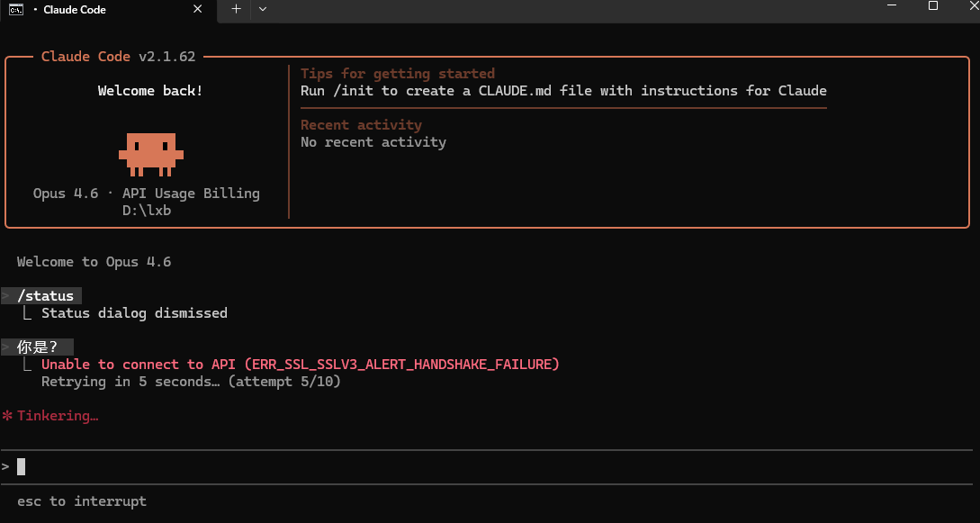This screenshot has height=523, width=980.
Task: Maximize the terminal window
Action: click(932, 5)
